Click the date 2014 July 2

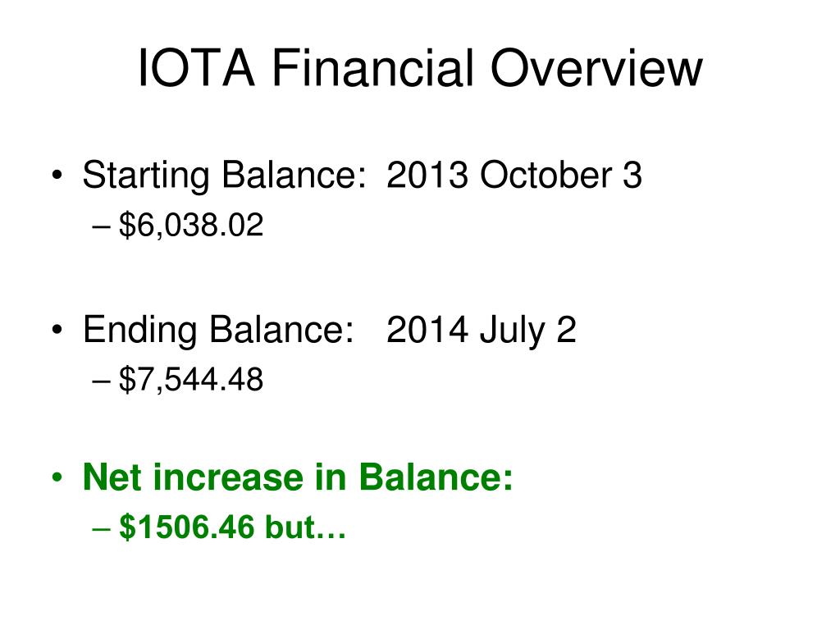481,330
